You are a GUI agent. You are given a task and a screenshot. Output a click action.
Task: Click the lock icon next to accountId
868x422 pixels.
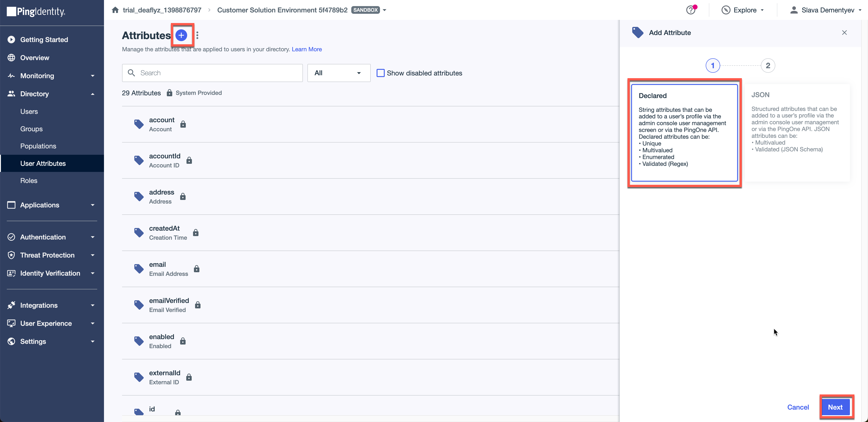click(189, 160)
